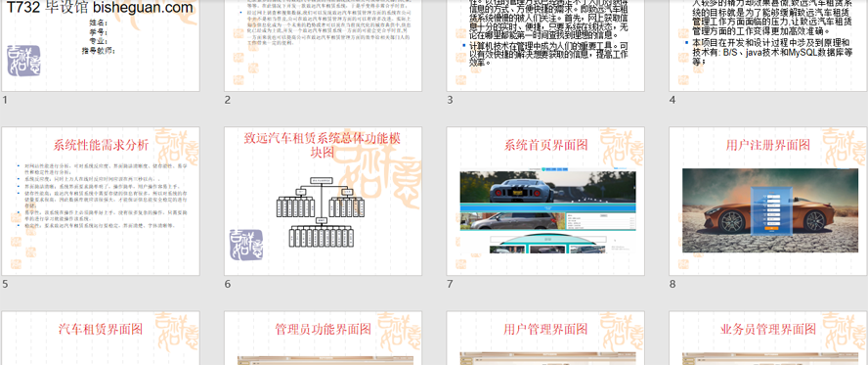The width and height of the screenshot is (868, 365).
Task: Select the 管理员功能界面图 slide
Action: 323,338
